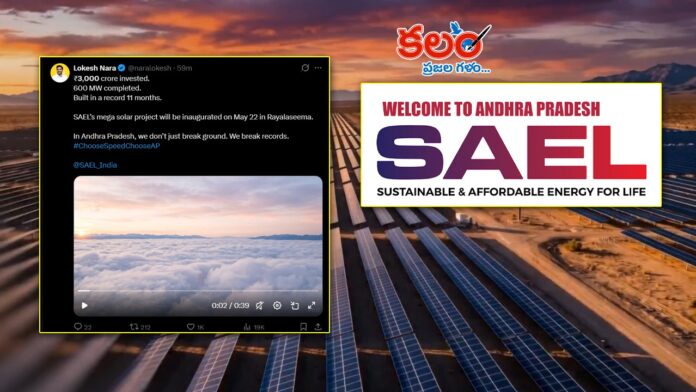
Task: Click the '₹3,000 crore invested.' line
Action: tap(111, 78)
